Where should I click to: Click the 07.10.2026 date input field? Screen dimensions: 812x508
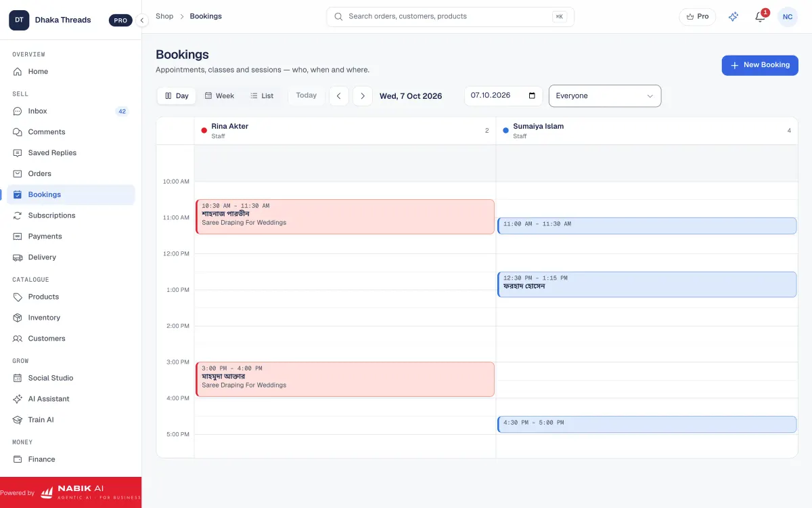pyautogui.click(x=503, y=96)
